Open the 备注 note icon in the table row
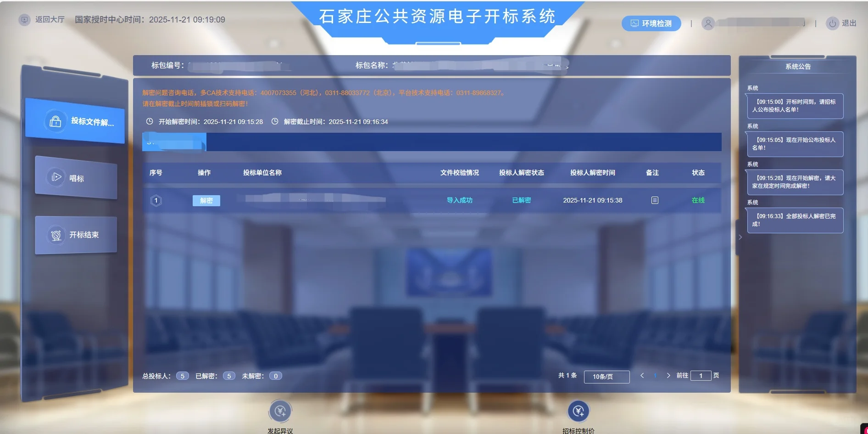Screen dimensions: 868x434 (655, 200)
